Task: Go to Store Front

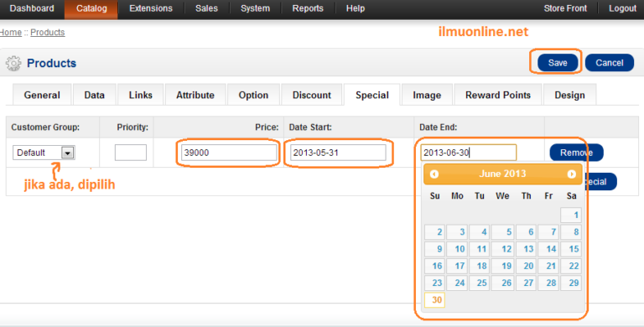Action: pyautogui.click(x=565, y=8)
